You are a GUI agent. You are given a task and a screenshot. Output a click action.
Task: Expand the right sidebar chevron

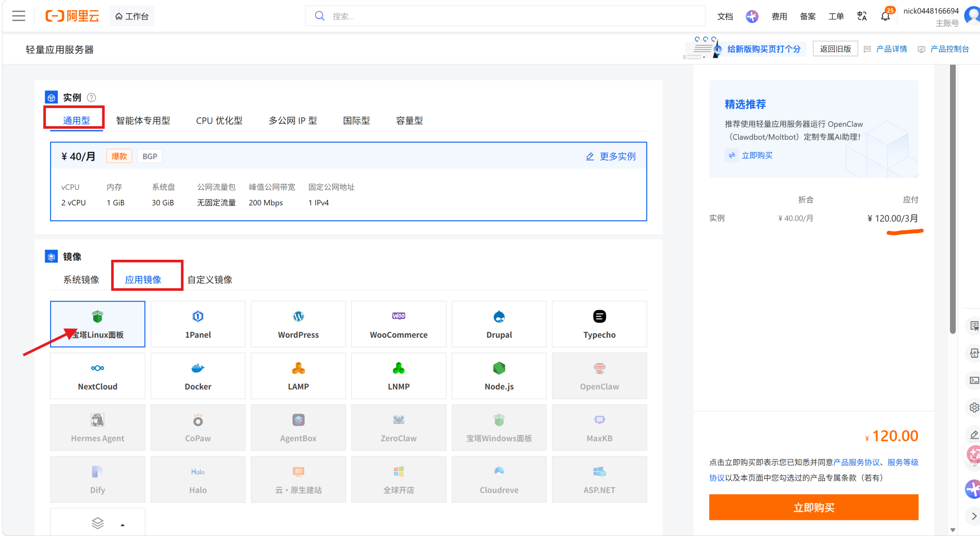(974, 516)
